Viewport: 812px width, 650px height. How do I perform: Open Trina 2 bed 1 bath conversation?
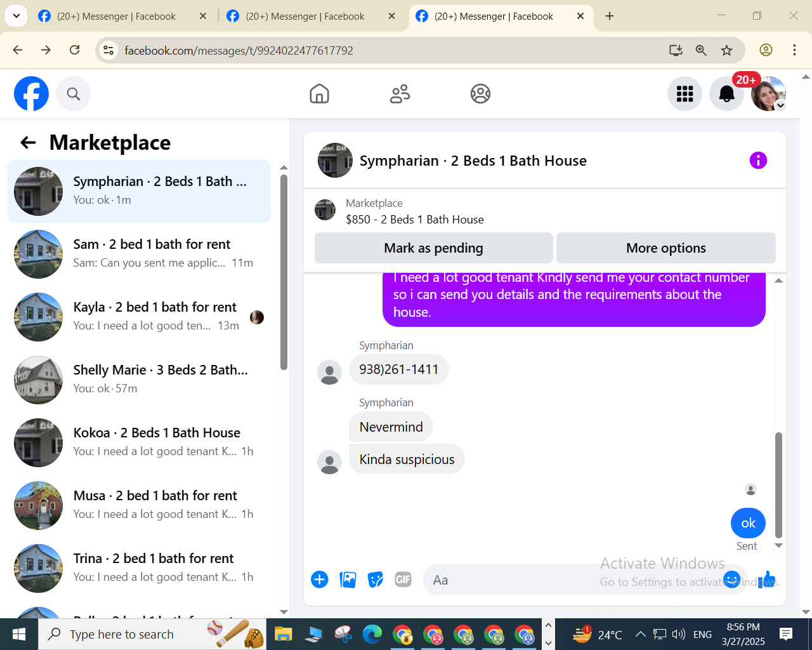pos(139,568)
